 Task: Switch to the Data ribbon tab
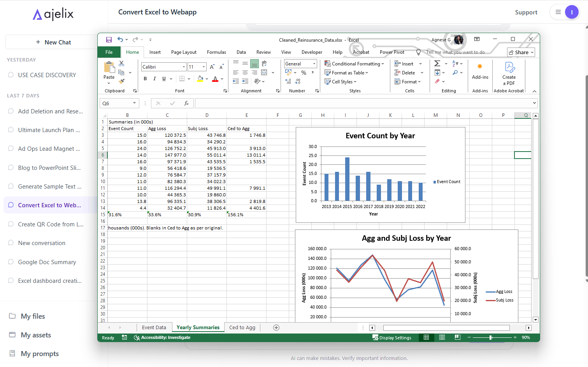(241, 52)
